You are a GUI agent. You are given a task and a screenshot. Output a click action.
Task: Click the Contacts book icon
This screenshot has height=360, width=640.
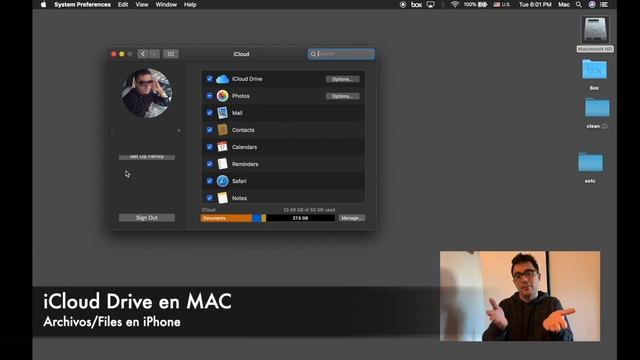(x=222, y=130)
